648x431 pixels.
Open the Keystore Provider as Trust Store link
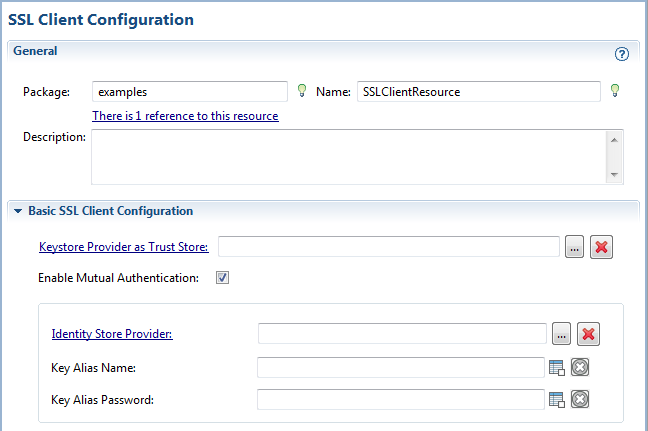click(x=124, y=247)
